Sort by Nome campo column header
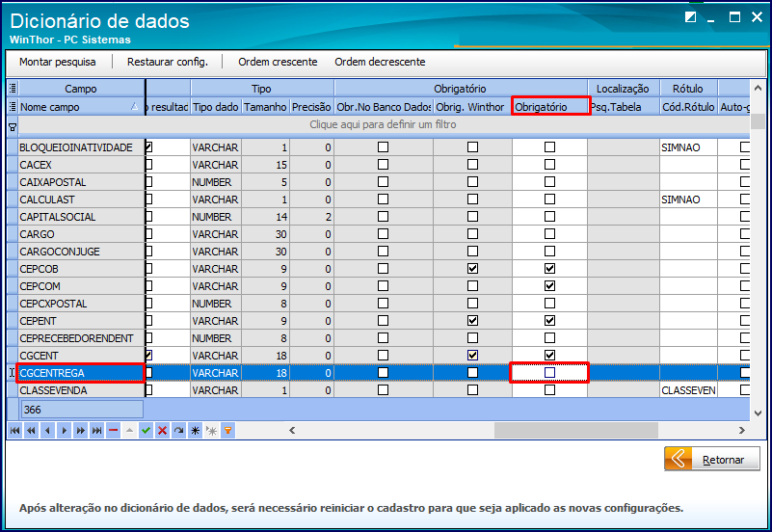Screen dimensions: 772x532 81,107
